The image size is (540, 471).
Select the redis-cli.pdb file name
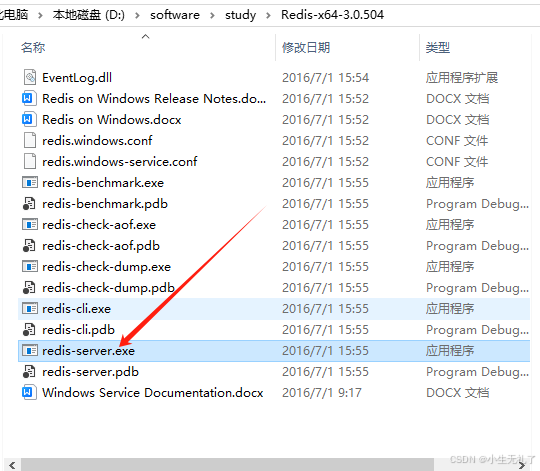point(78,330)
